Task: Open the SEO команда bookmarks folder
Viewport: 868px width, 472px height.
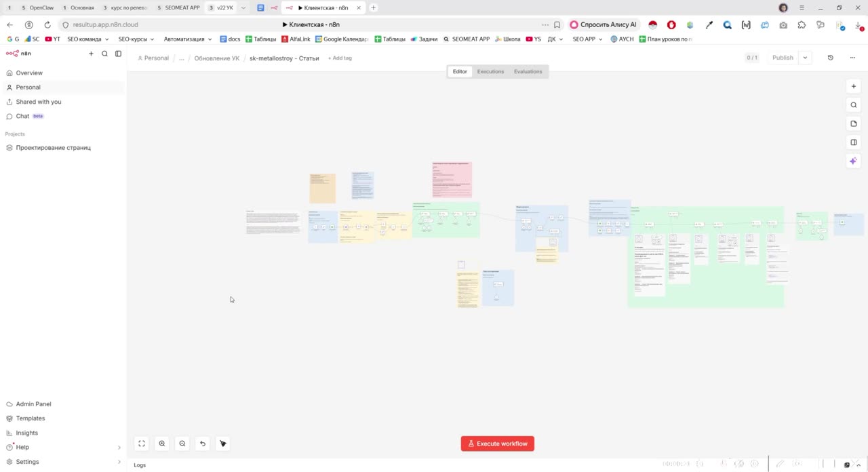Action: tap(88, 39)
